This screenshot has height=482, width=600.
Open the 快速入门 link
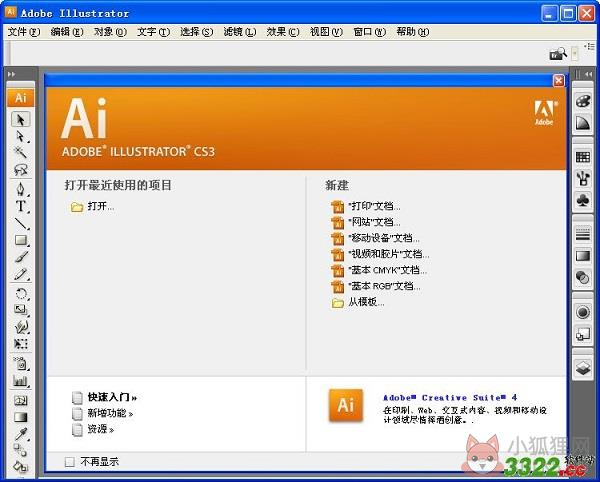(x=112, y=397)
